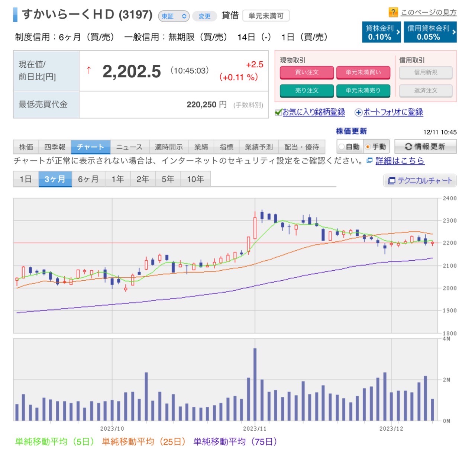Viewport: 462px width, 476px height.
Task: Click the current price 2,202.5
Action: (x=132, y=71)
